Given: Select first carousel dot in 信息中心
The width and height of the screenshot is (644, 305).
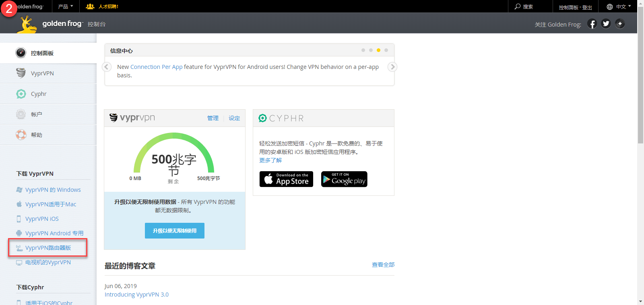Looking at the screenshot, I should [x=363, y=50].
